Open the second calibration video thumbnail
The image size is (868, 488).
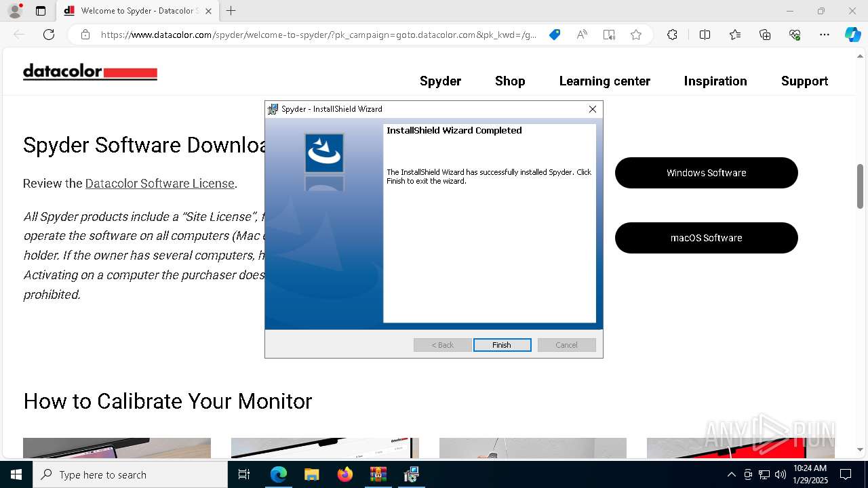point(325,448)
